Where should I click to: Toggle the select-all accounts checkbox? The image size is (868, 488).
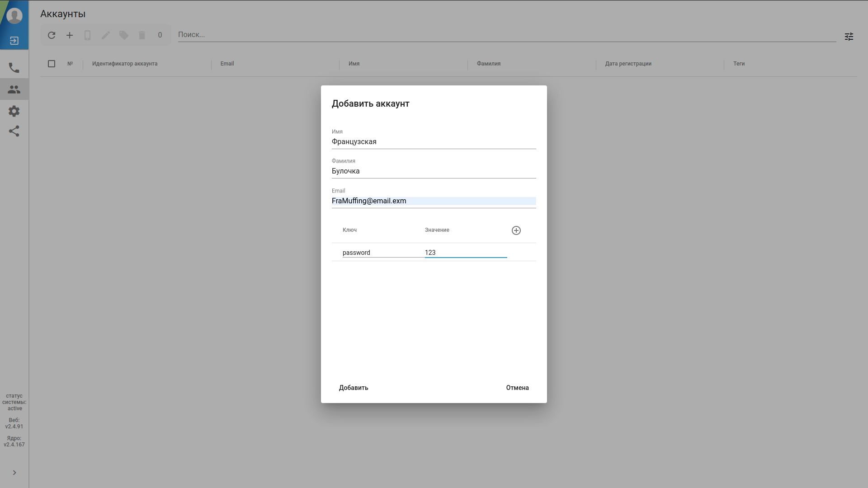[x=52, y=64]
